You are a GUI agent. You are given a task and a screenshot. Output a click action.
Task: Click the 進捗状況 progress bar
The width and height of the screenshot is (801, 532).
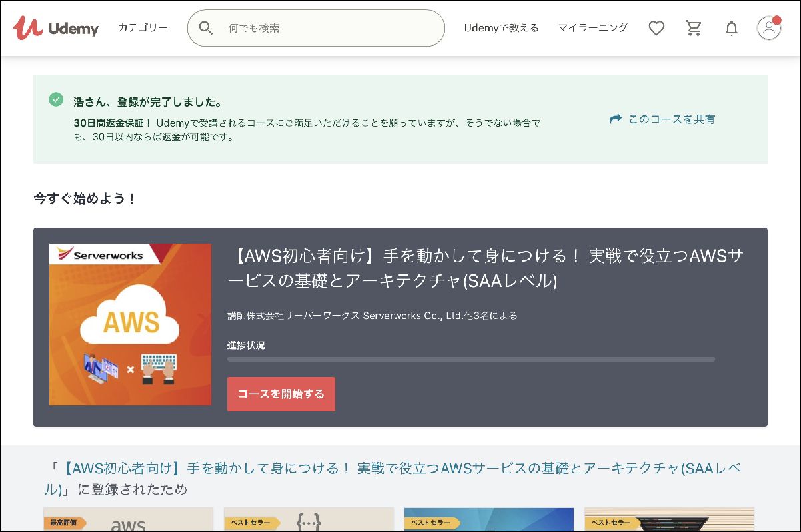[471, 359]
